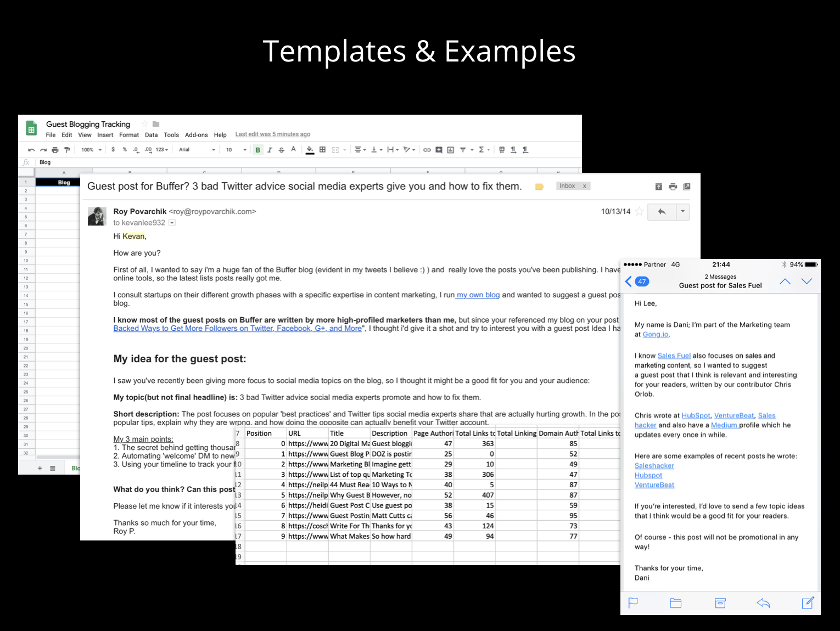Star the email dated 10/13/14

(640, 211)
